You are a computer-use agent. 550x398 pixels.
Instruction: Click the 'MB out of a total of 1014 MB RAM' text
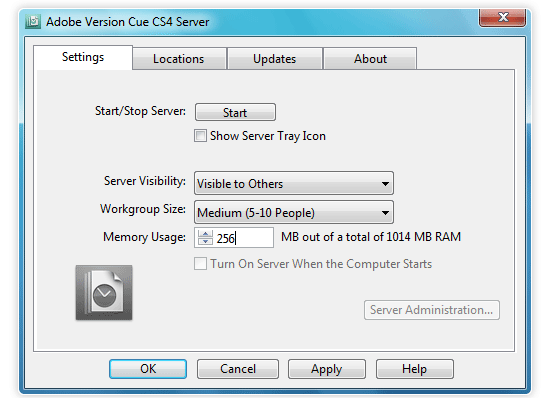pos(371,237)
